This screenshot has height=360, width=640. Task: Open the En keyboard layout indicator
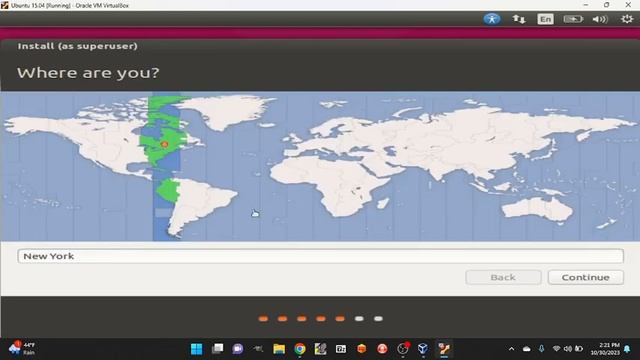point(545,19)
